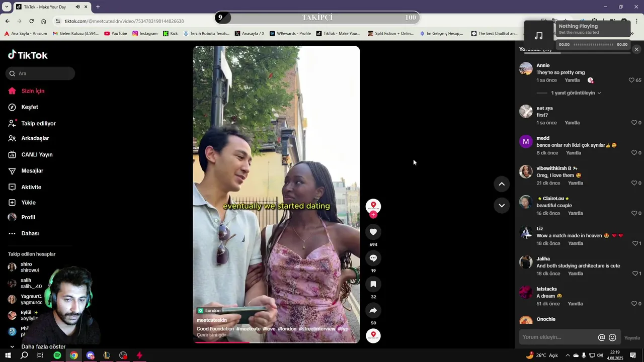Like Liz's comment

(635, 243)
